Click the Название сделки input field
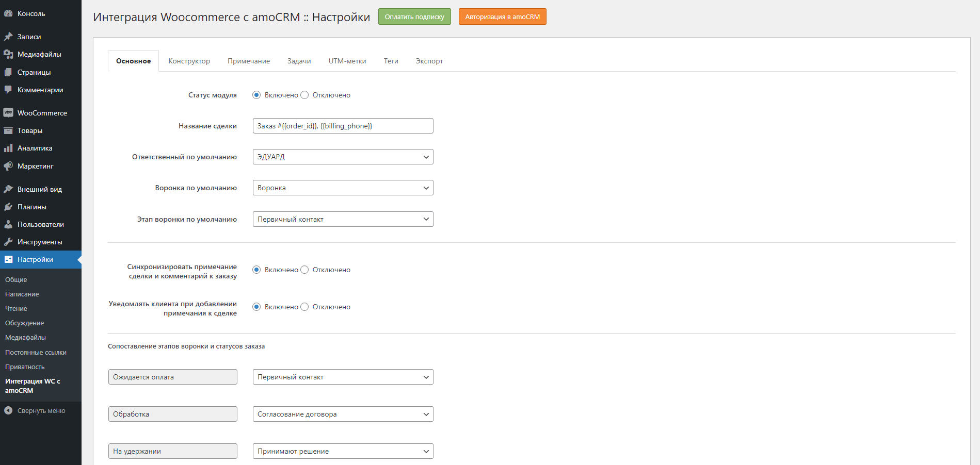This screenshot has height=465, width=980. point(342,126)
